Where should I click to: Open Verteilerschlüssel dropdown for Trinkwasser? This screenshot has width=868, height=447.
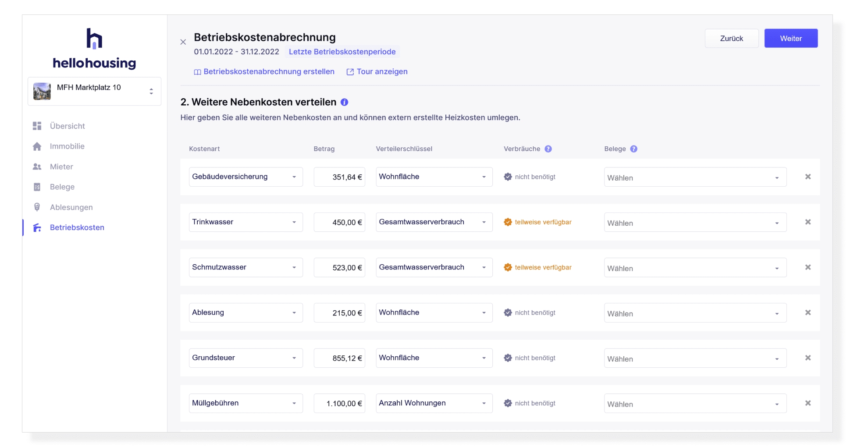click(x=434, y=222)
